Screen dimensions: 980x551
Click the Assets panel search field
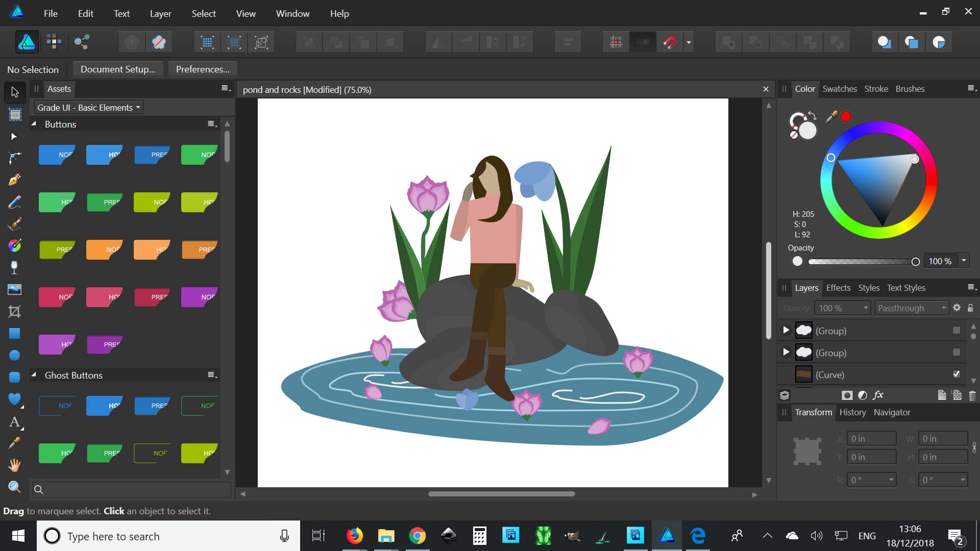(130, 489)
